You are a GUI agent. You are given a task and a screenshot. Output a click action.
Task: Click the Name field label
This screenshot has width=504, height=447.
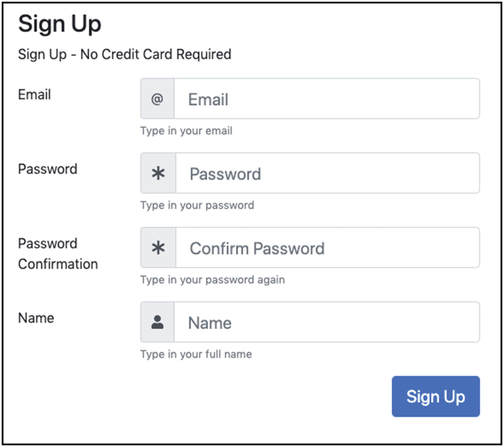[36, 318]
